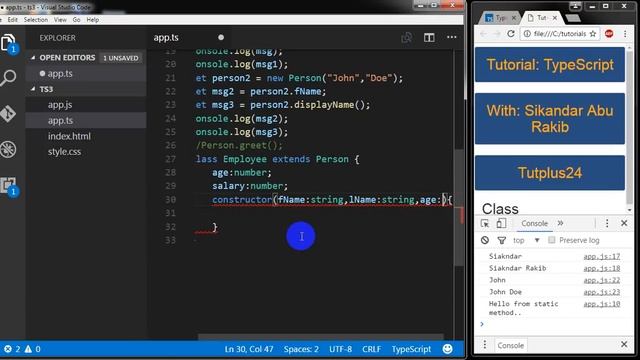Open the app.js:17 source link
The height and width of the screenshot is (360, 640).
602,256
